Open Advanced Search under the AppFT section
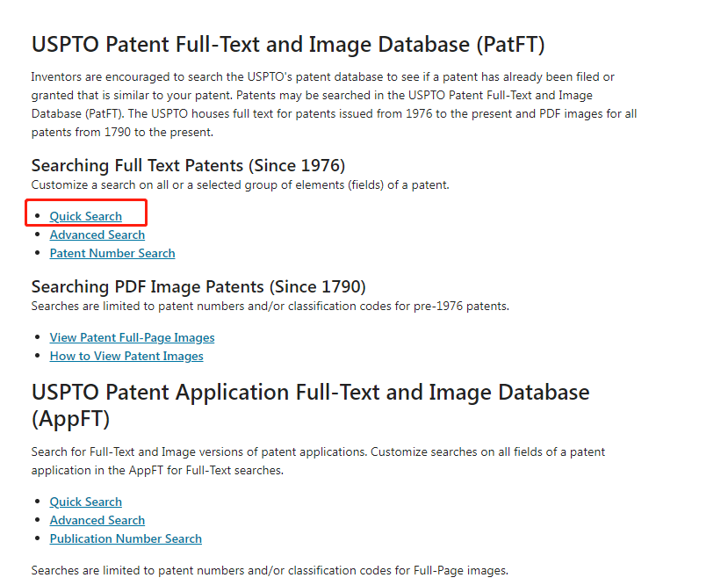 97,520
